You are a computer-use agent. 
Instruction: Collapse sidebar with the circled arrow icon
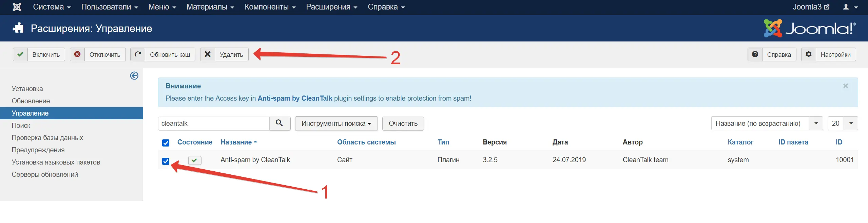[134, 75]
